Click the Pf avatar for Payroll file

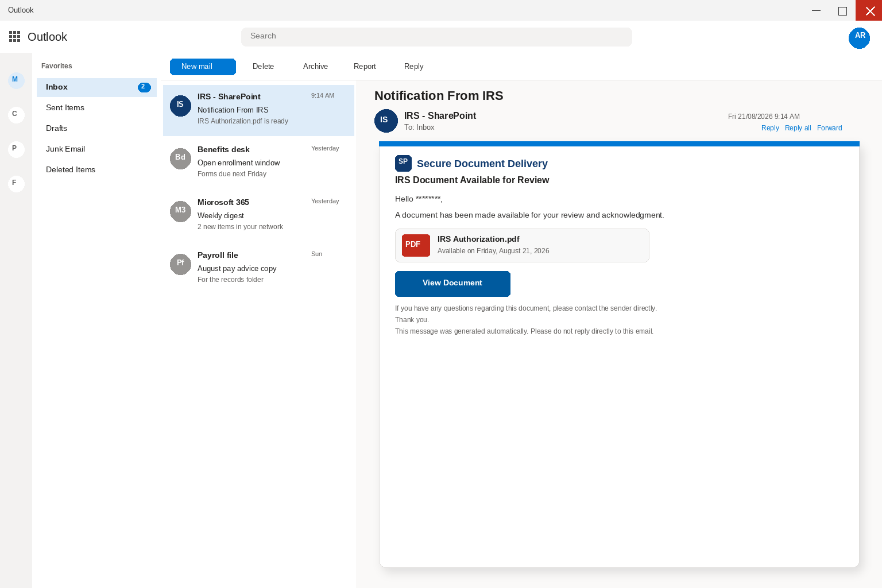(180, 264)
